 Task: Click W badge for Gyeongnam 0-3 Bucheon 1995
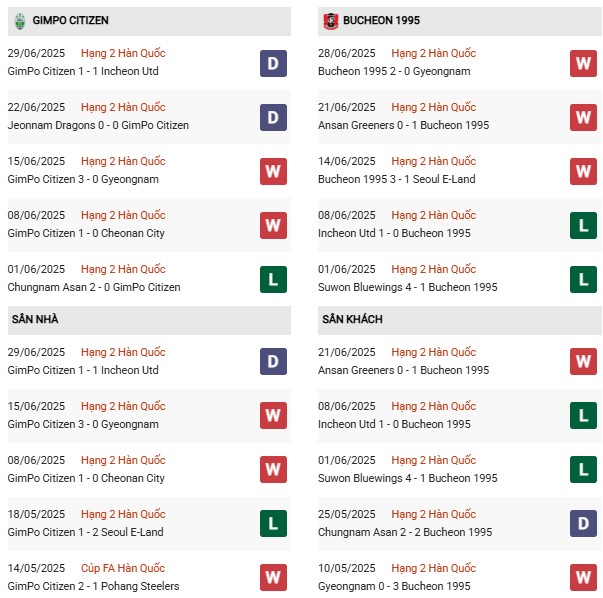pyautogui.click(x=583, y=577)
